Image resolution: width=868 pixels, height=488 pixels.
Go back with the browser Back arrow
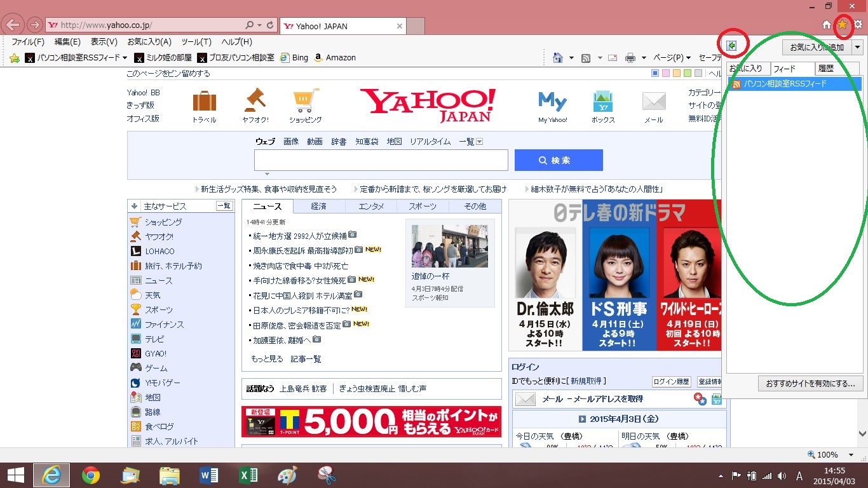pos(13,25)
